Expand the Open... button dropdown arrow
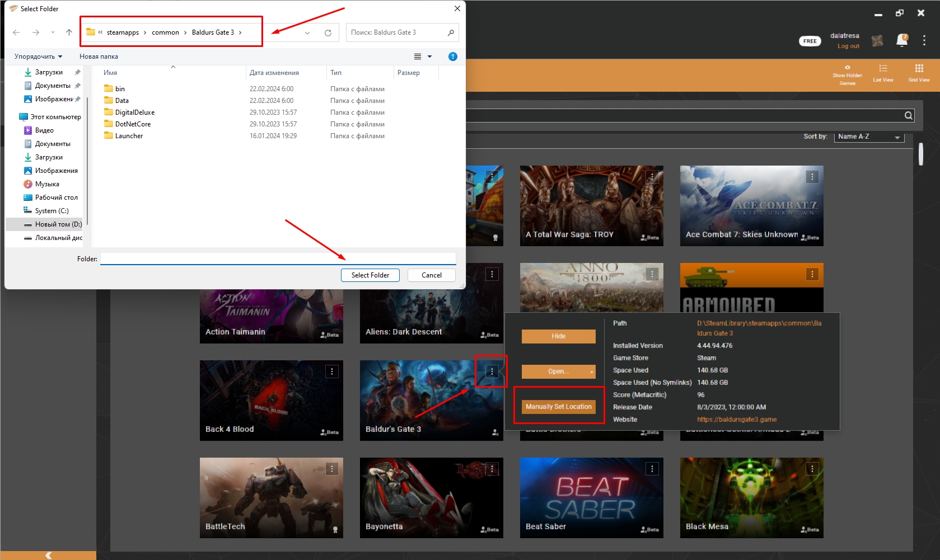This screenshot has height=560, width=940. 592,372
